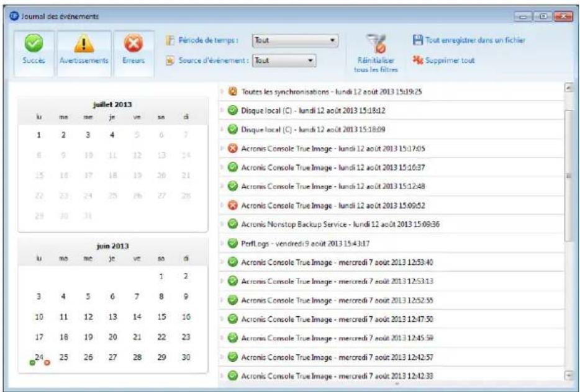Click green success marker under 24 juin
This screenshot has height=392, width=580.
tap(32, 363)
